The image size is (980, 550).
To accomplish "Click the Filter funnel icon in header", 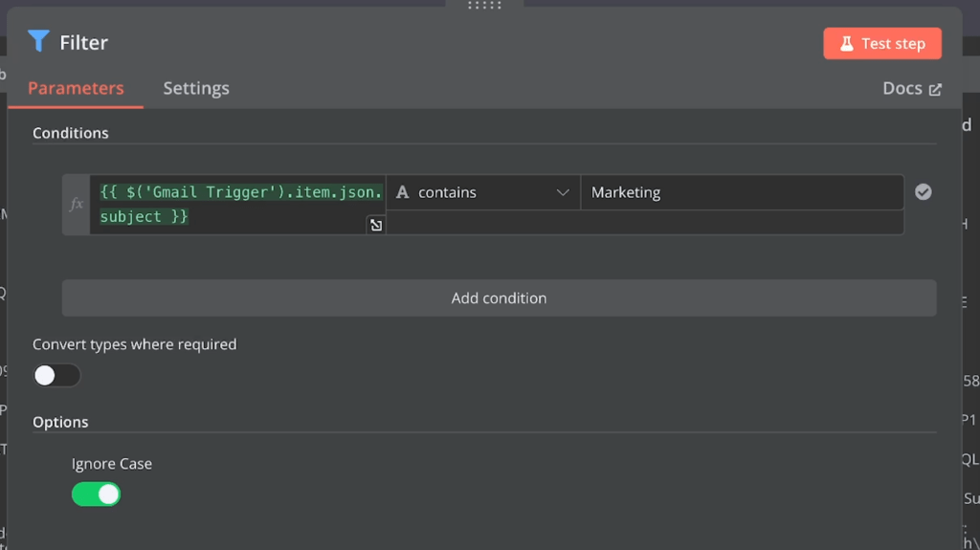I will pos(38,41).
